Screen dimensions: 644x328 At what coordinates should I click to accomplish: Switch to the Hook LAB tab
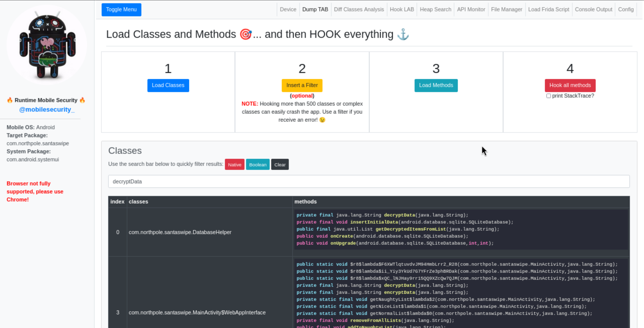(x=402, y=9)
